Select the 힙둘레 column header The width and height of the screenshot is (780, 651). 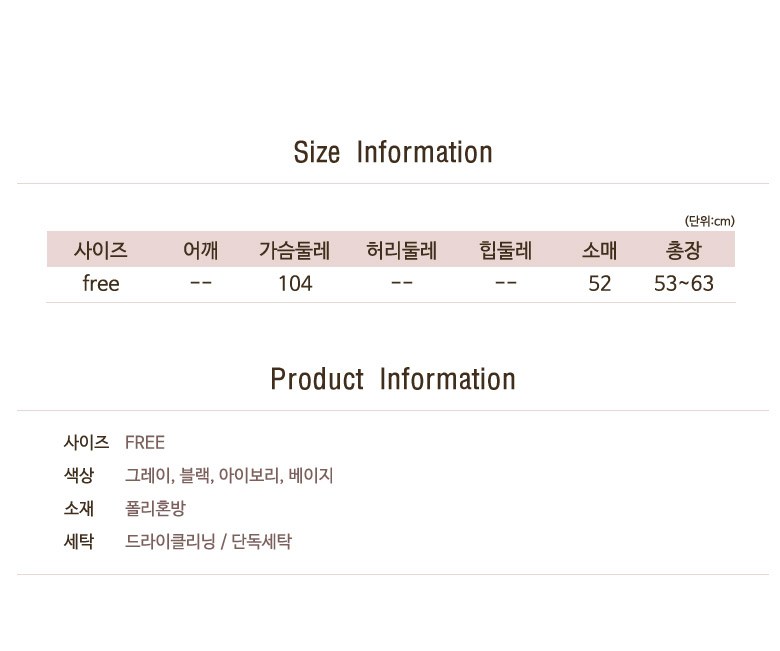[x=505, y=250]
